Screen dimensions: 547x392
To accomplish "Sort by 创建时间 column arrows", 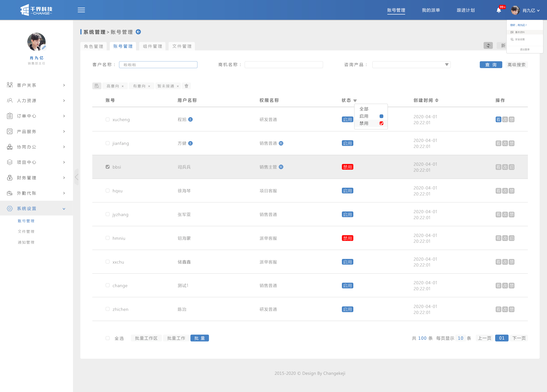I will [x=437, y=100].
